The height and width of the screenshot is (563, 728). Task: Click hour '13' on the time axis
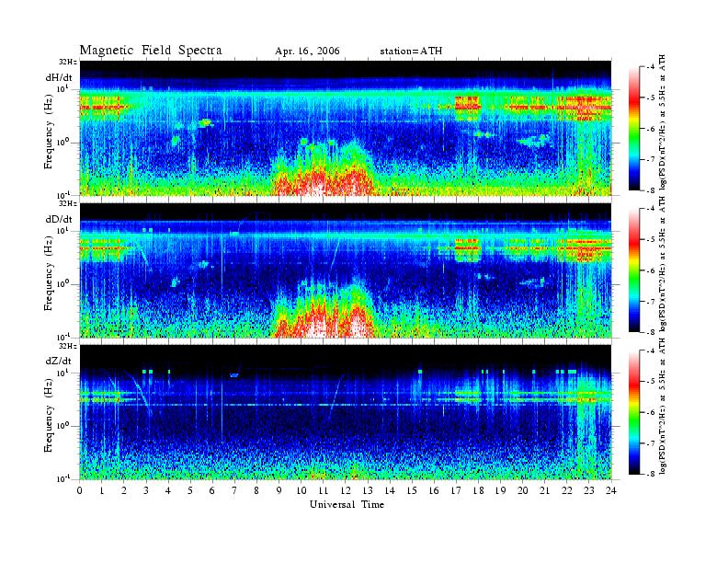coord(368,491)
